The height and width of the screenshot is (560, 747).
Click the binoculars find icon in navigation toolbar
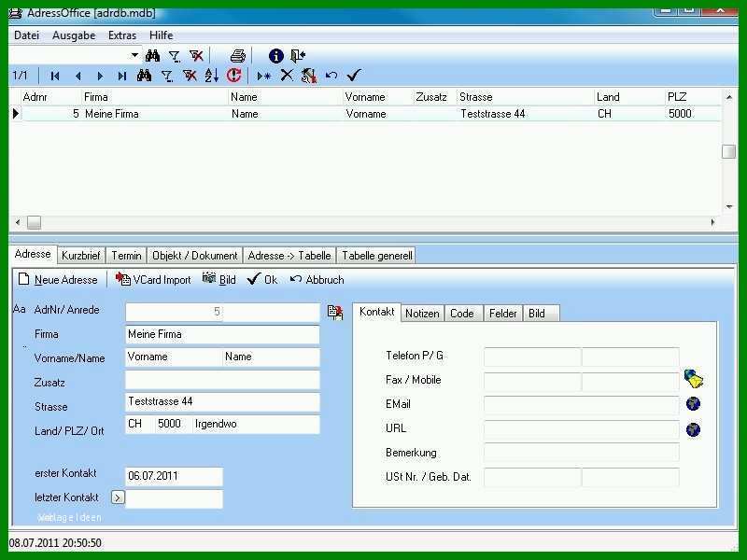click(x=145, y=76)
